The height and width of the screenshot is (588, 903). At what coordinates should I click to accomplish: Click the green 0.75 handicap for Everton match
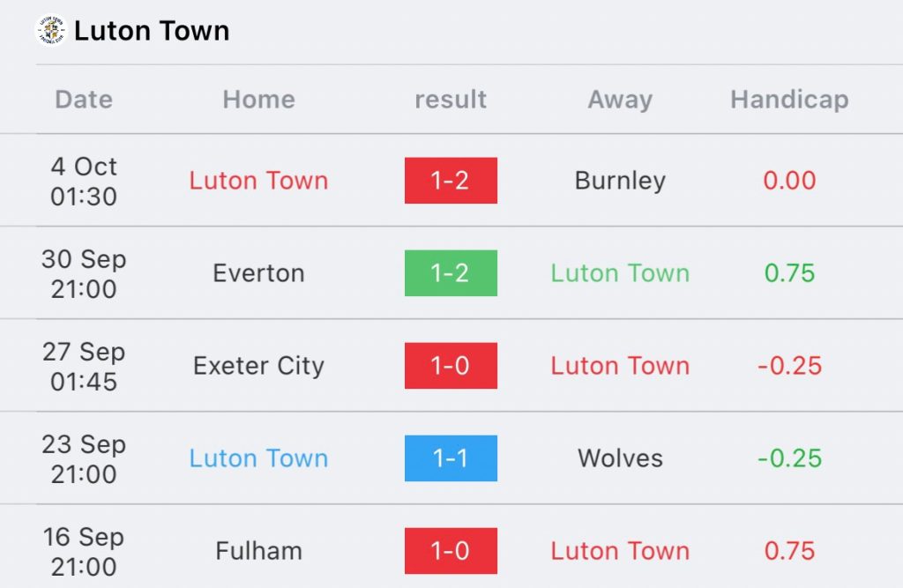click(x=789, y=273)
